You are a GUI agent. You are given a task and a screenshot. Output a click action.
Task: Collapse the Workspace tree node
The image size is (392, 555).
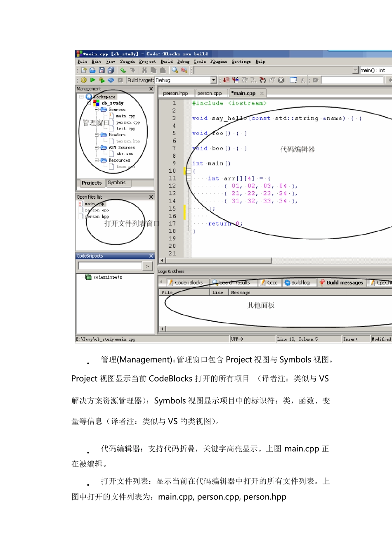pos(81,97)
